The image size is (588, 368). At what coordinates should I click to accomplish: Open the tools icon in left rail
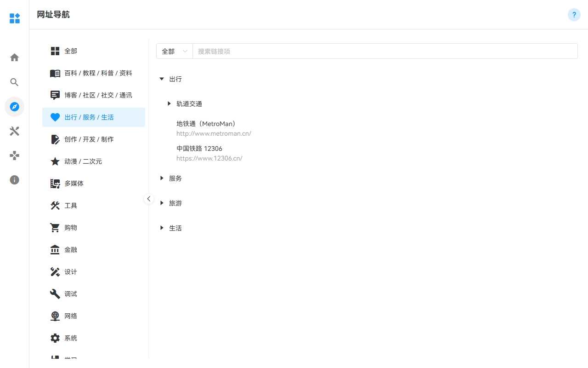14,131
